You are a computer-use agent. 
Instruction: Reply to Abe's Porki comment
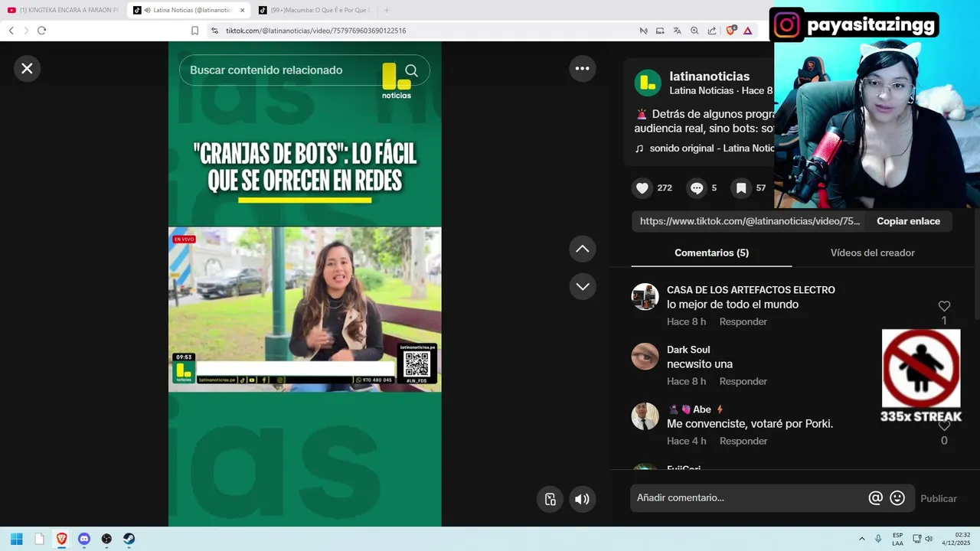tap(743, 441)
